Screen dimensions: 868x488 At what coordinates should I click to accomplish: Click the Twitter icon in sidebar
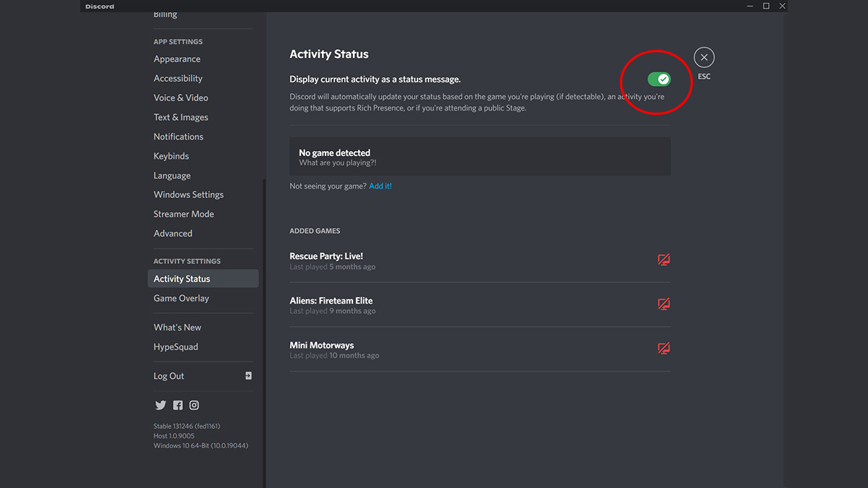click(x=160, y=406)
